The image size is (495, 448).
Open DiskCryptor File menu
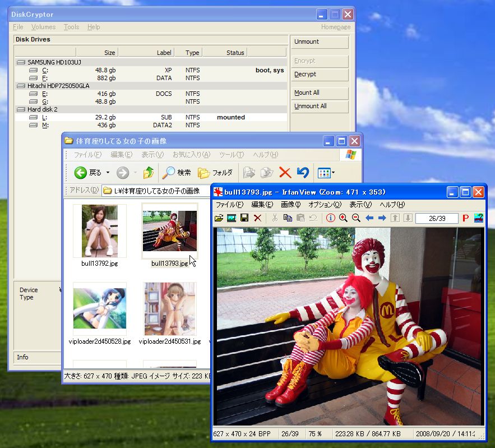point(18,27)
